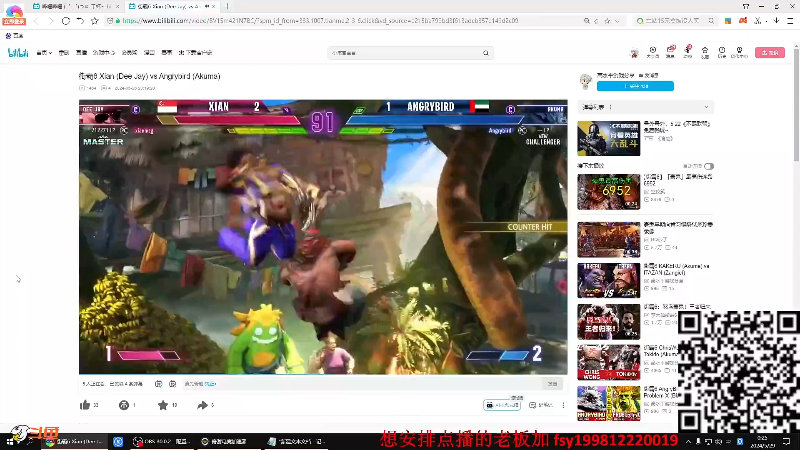Toggle danmaku display icon below video
The width and height of the screenshot is (800, 450).
coord(158,384)
